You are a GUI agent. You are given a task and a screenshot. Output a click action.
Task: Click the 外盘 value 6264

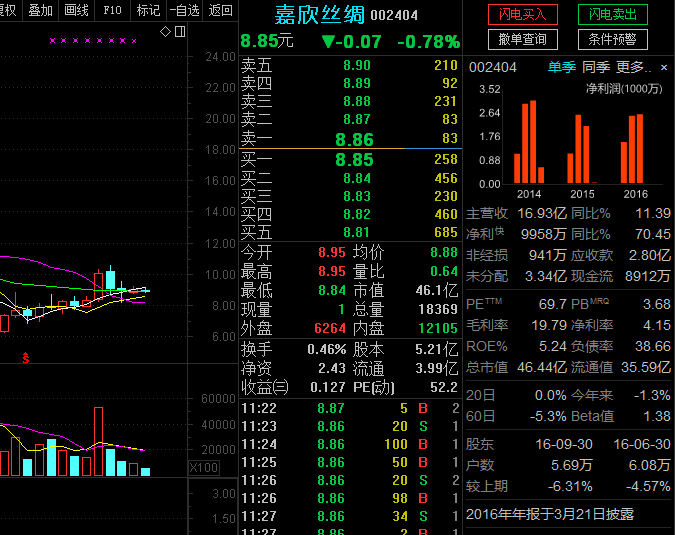[x=330, y=328]
